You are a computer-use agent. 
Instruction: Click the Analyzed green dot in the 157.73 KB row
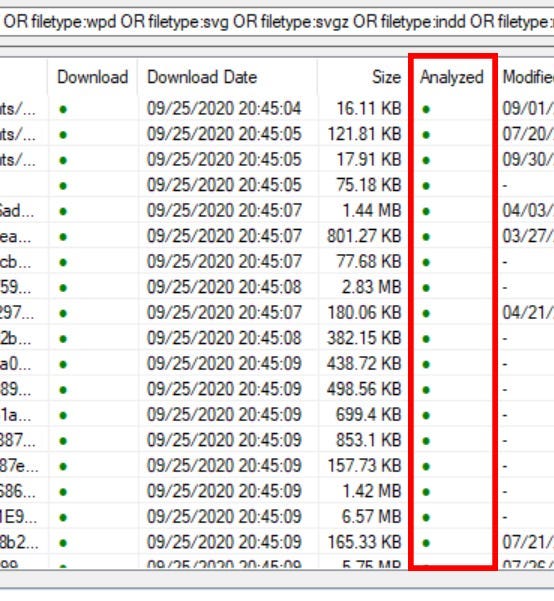pyautogui.click(x=426, y=466)
